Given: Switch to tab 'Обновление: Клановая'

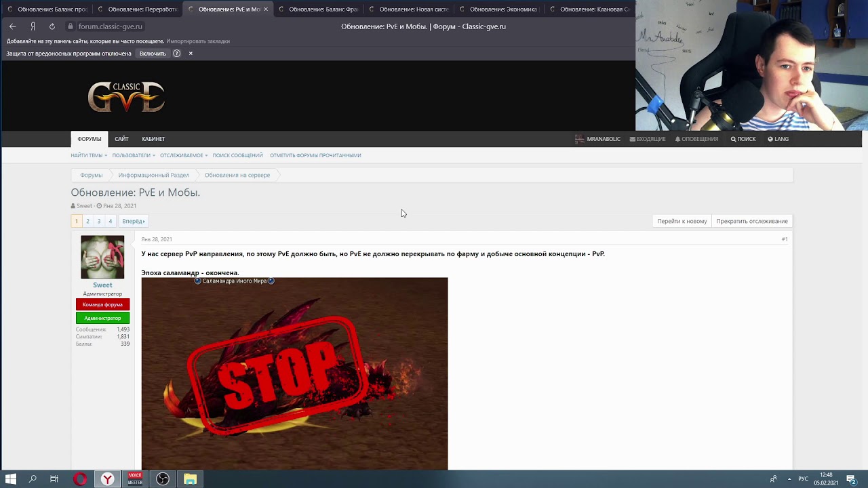Looking at the screenshot, I should pos(589,9).
